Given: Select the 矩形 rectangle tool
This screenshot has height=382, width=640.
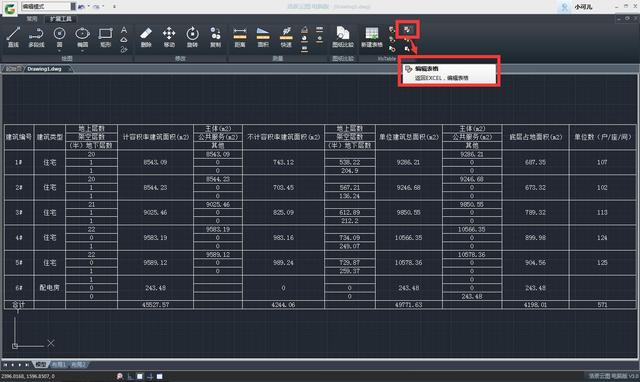Looking at the screenshot, I should pos(105,37).
